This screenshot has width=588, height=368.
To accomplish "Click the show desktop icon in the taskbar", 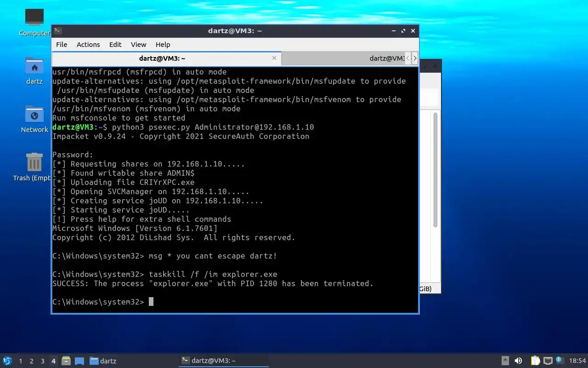I will 79,361.
